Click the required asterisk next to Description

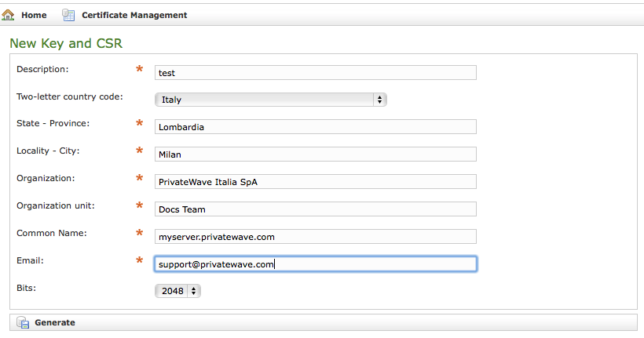click(x=140, y=70)
